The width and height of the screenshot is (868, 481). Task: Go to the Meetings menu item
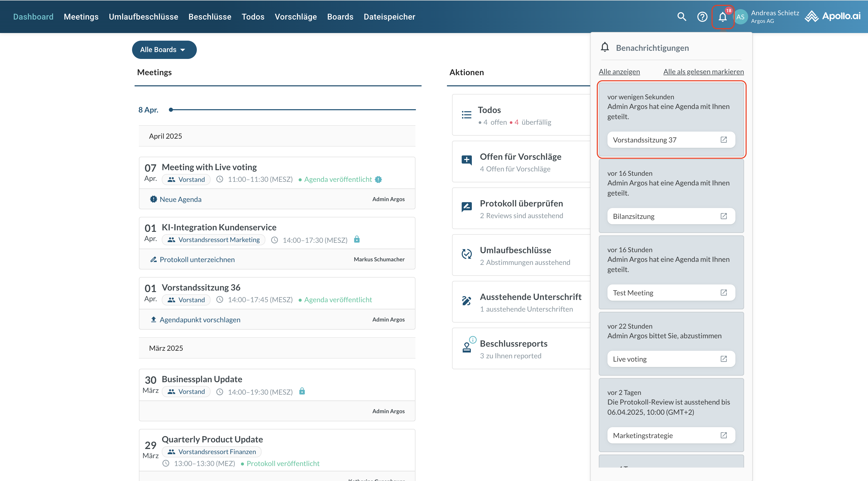pos(81,17)
